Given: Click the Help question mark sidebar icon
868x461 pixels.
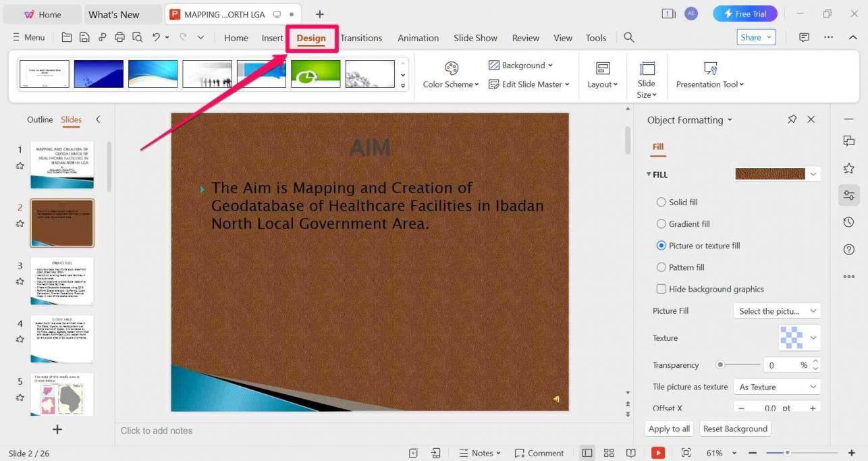Looking at the screenshot, I should pos(848,250).
